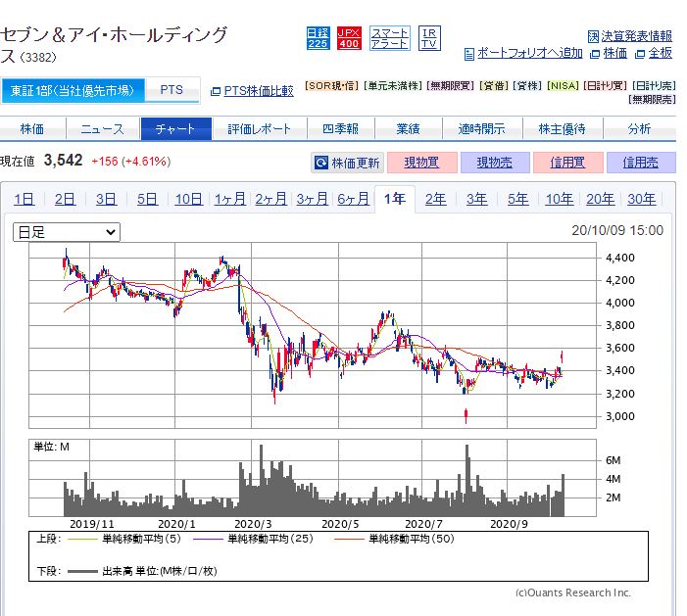Select 3ヶ月 chart period
687x616 pixels.
point(312,199)
